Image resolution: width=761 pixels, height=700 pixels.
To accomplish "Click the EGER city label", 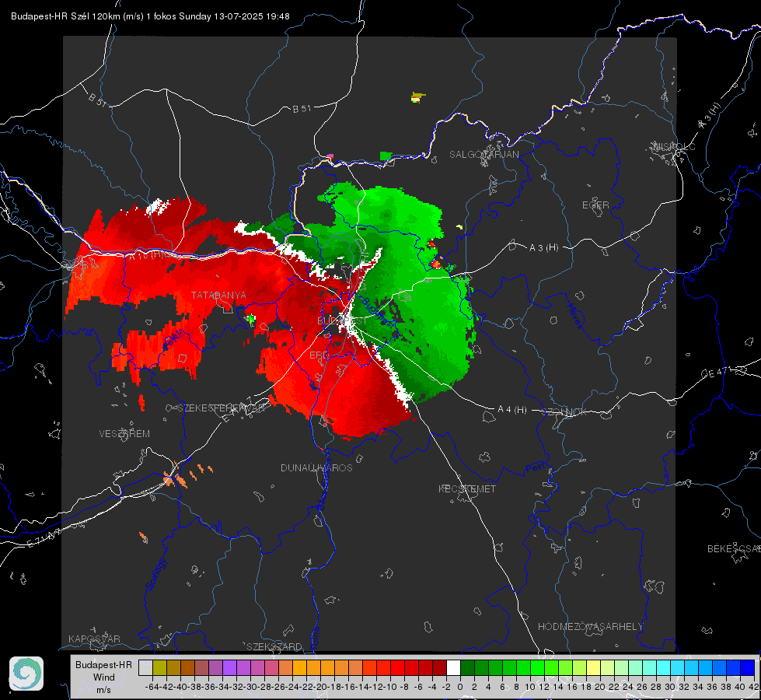I will click(595, 205).
